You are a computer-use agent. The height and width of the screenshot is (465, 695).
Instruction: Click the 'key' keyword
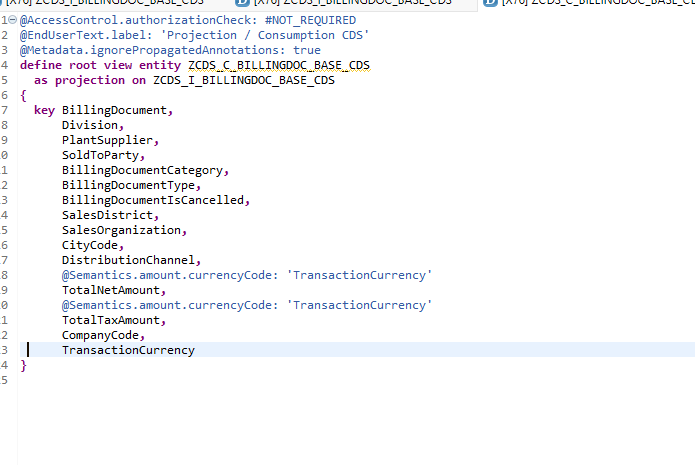click(44, 110)
